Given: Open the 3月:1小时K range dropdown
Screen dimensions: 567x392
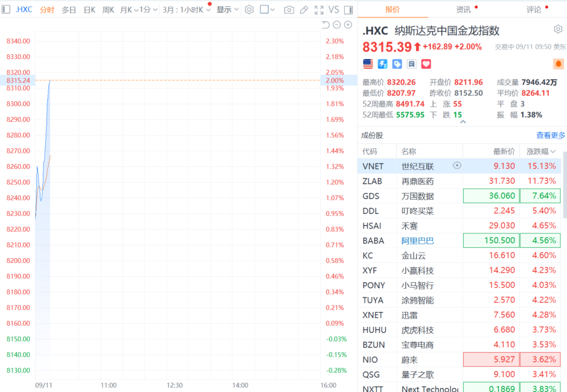Looking at the screenshot, I should point(186,10).
